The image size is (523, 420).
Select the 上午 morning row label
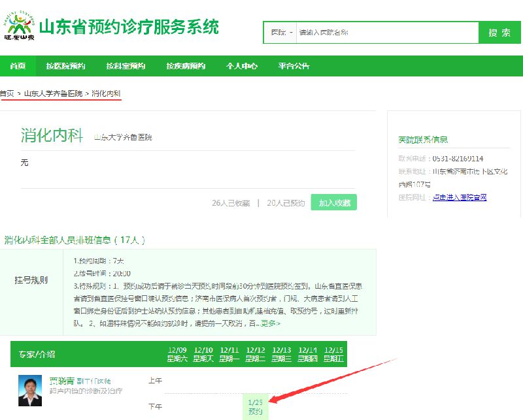point(155,381)
